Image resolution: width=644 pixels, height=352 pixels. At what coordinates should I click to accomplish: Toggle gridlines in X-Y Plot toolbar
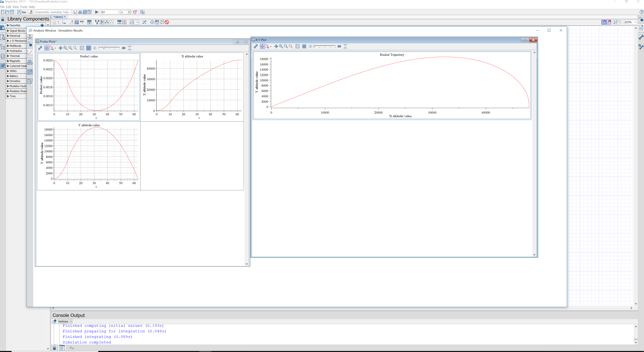[304, 46]
